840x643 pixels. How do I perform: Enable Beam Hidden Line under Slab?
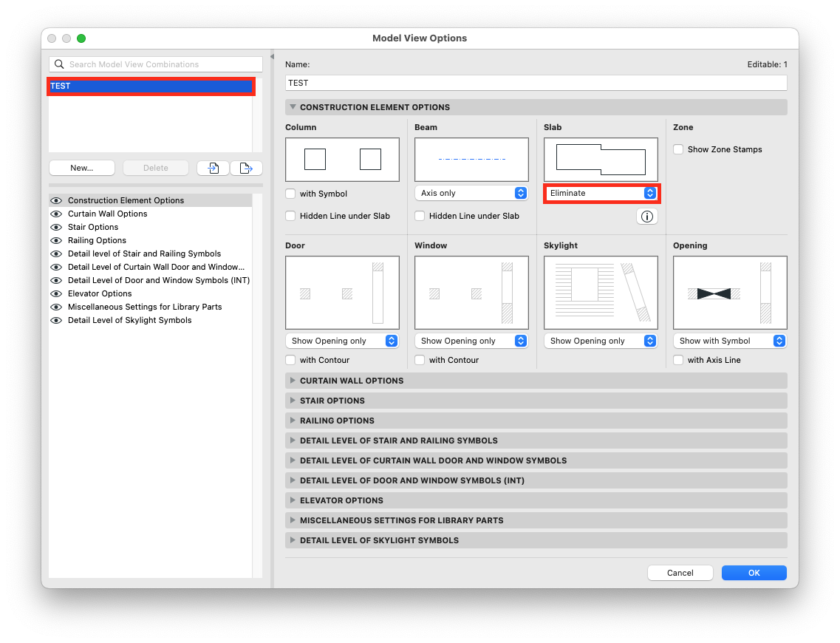[420, 216]
